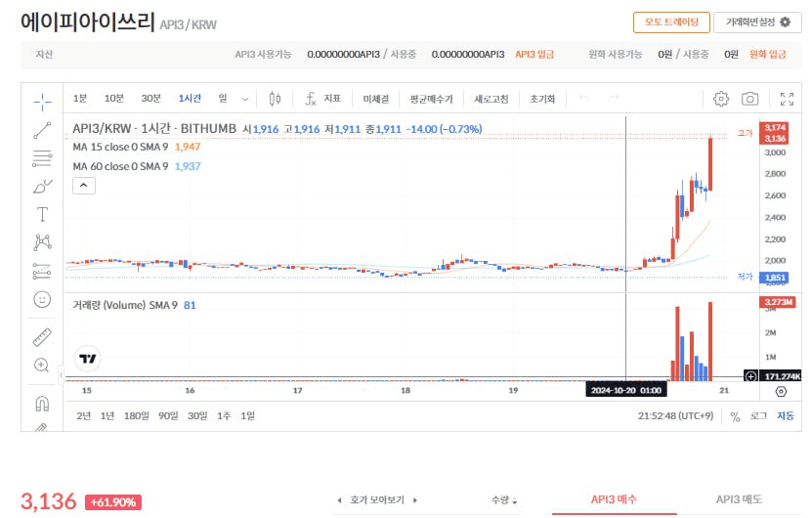Image resolution: width=812 pixels, height=518 pixels.
Task: Expand the left drawing toolbar handle
Action: (61, 374)
